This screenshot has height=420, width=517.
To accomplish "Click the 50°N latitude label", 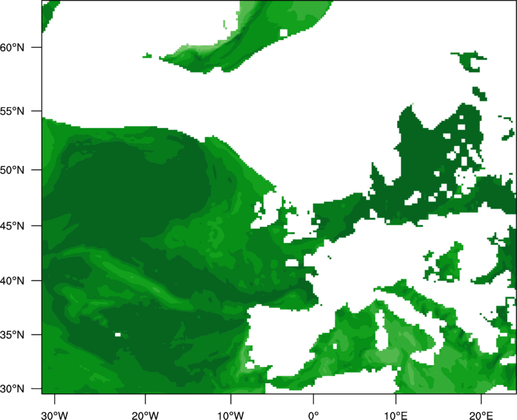I will (x=12, y=170).
